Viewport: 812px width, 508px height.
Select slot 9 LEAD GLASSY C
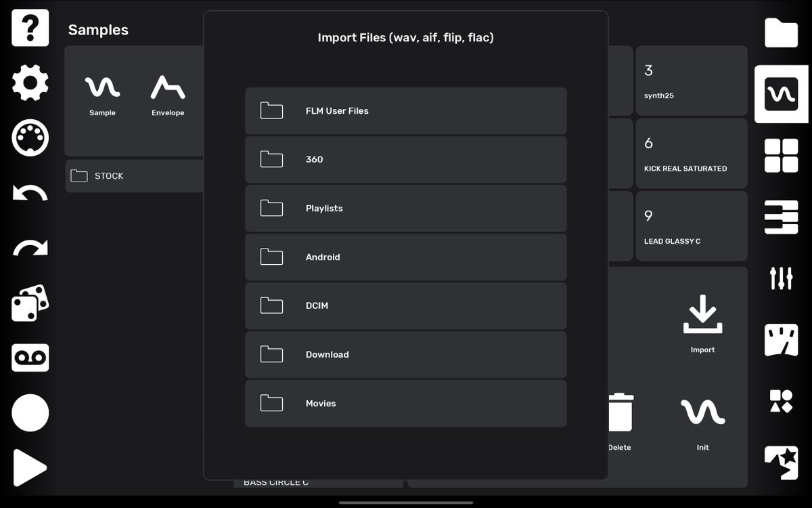(692, 226)
